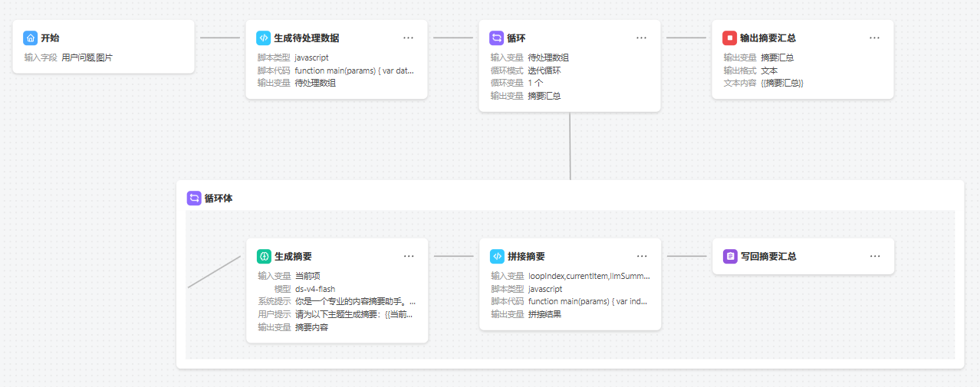Click 摘要内容 output variable value
This screenshot has width=980, height=387.
click(x=311, y=327)
